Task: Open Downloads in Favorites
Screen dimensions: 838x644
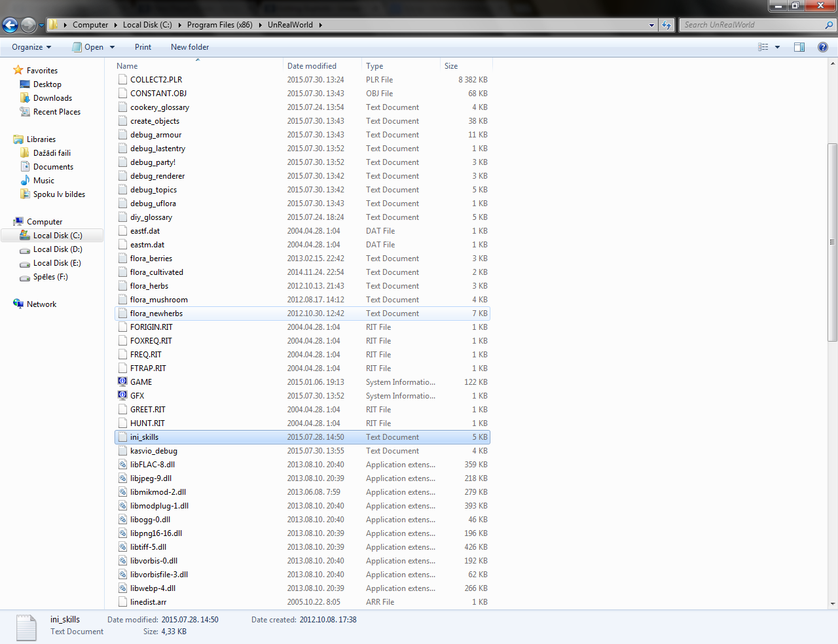Action: click(x=52, y=98)
